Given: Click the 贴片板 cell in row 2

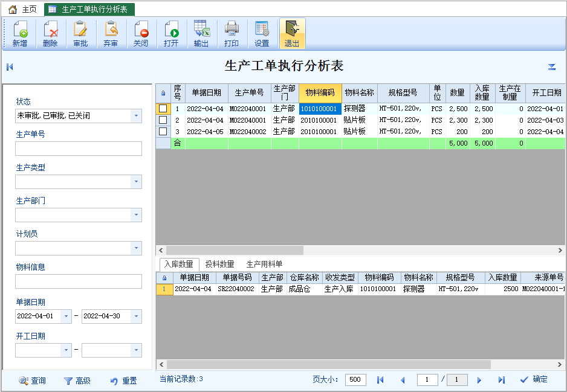Looking at the screenshot, I should click(x=360, y=120).
